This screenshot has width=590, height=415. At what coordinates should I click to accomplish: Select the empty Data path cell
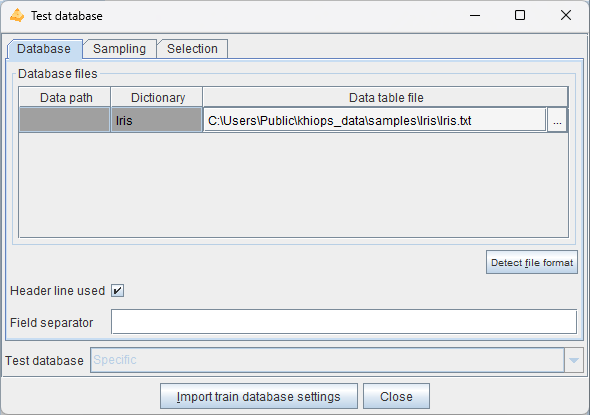65,120
